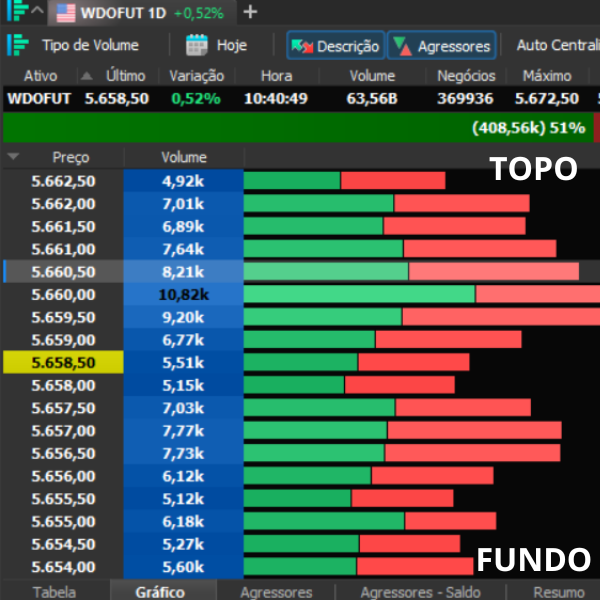Select the highlighted 5.658,50 price row
600x600 pixels.
63,362
